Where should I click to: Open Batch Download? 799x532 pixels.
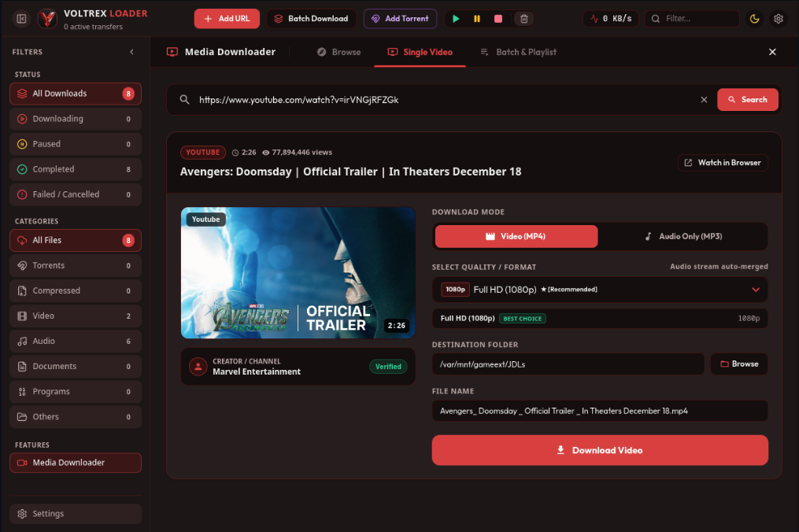tap(312, 19)
